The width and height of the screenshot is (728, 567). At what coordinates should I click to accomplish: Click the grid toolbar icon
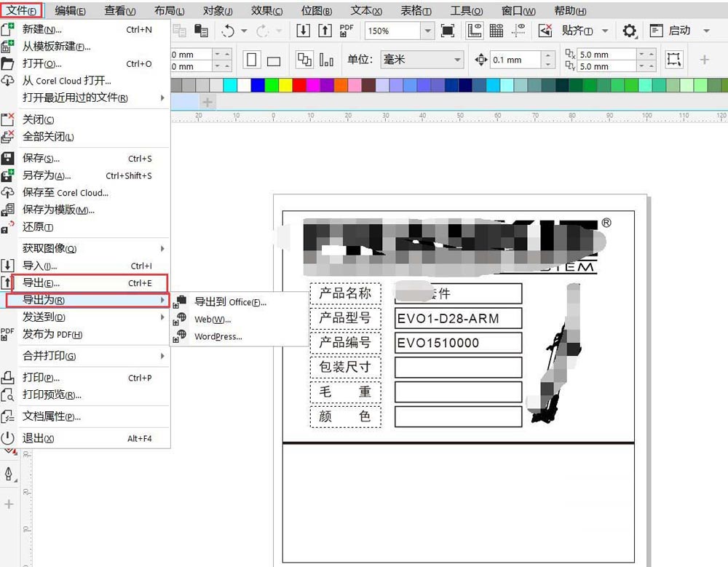click(496, 31)
